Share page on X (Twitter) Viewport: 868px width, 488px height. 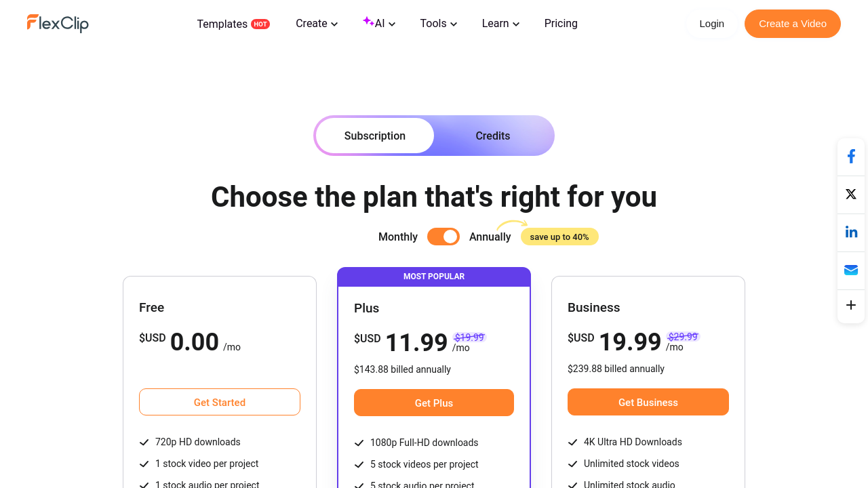tap(851, 195)
